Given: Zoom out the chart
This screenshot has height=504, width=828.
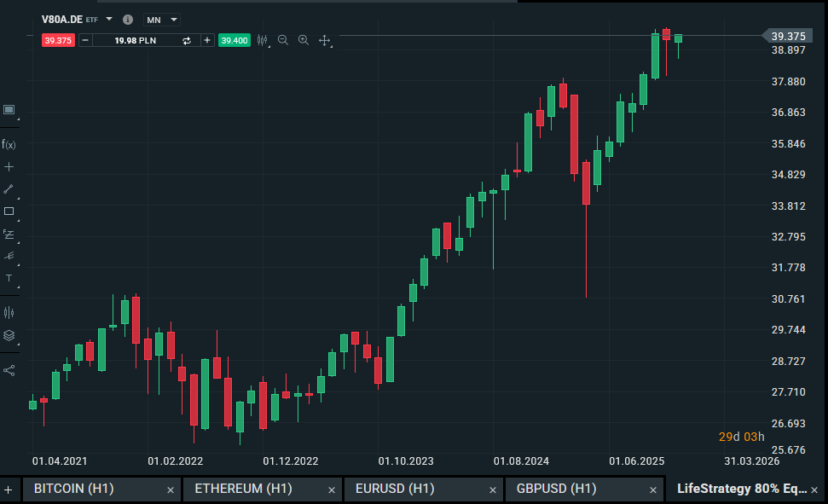Looking at the screenshot, I should coord(283,40).
